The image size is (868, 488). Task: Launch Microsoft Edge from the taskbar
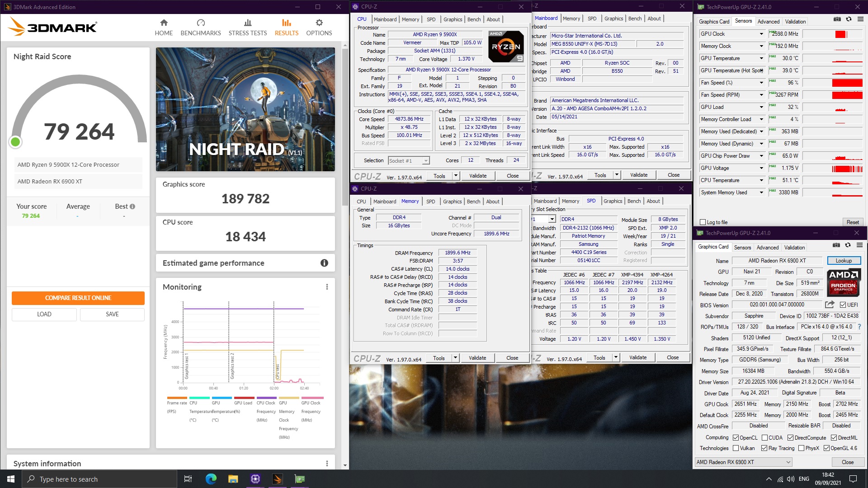point(211,479)
